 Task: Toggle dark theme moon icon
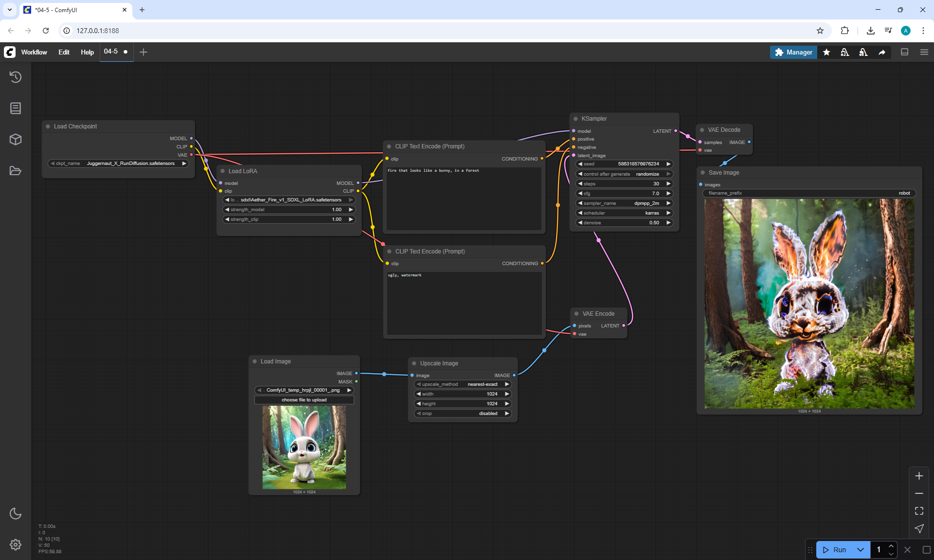(16, 513)
